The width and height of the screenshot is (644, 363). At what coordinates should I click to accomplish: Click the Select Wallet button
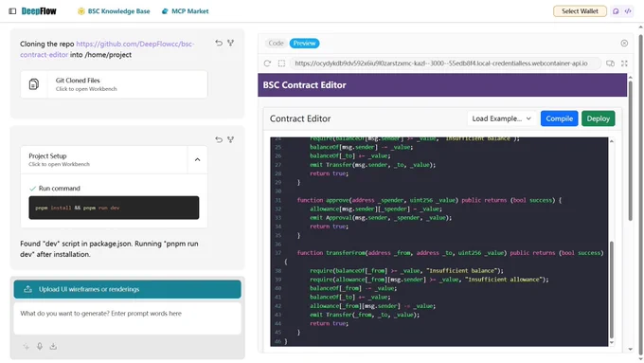coord(580,11)
